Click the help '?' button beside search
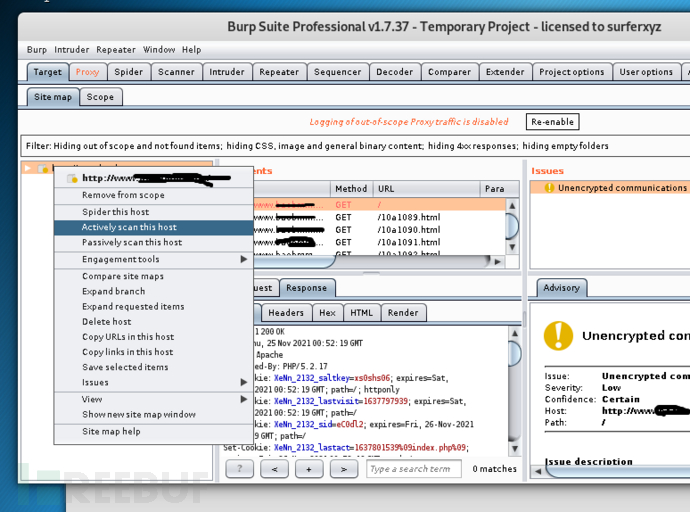 click(x=239, y=468)
